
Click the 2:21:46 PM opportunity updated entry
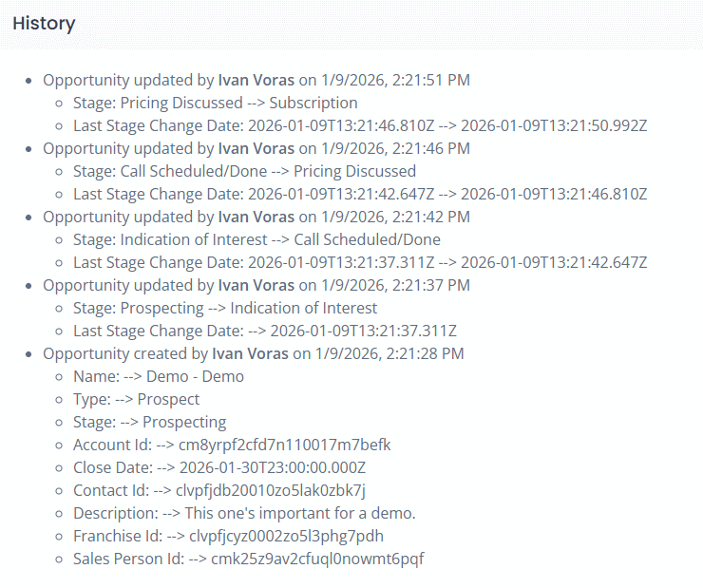click(x=256, y=148)
